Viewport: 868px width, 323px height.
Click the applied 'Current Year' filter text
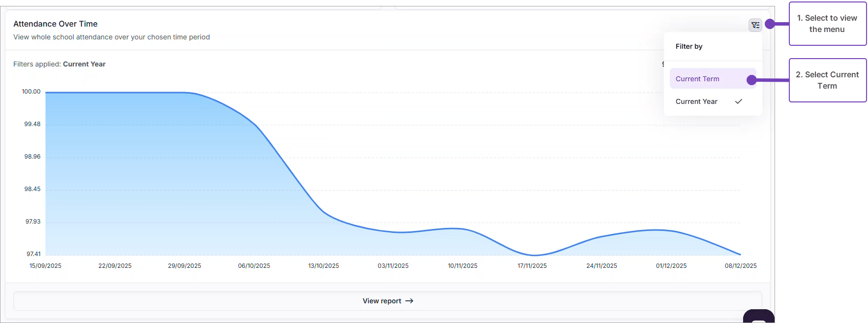[x=84, y=64]
